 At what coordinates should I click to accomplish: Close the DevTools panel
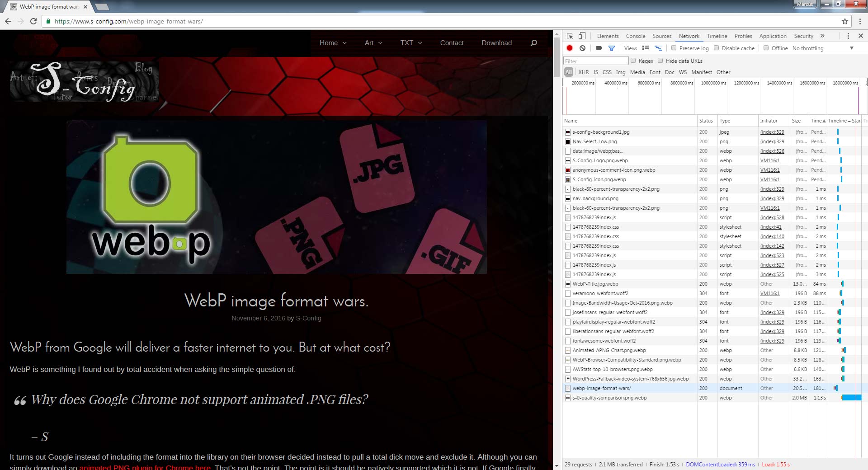(860, 36)
